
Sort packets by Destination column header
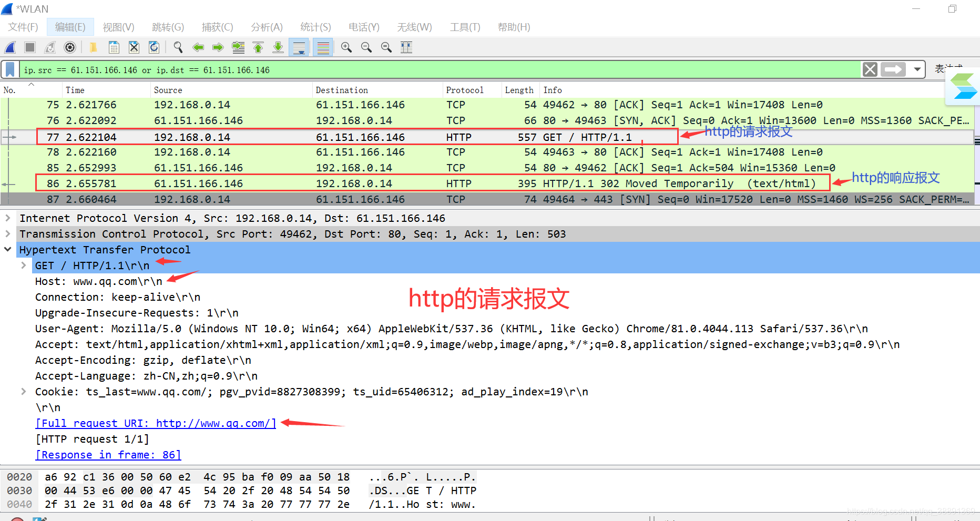click(377, 90)
